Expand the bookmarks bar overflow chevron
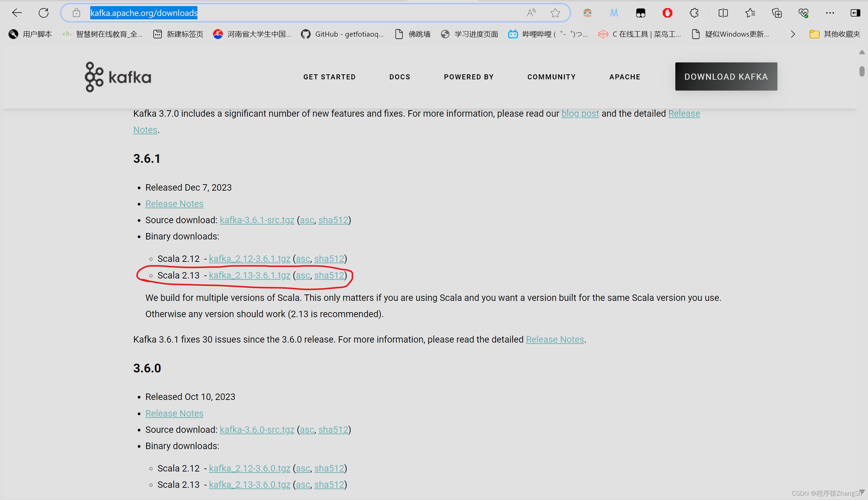The image size is (868, 500). tap(792, 34)
